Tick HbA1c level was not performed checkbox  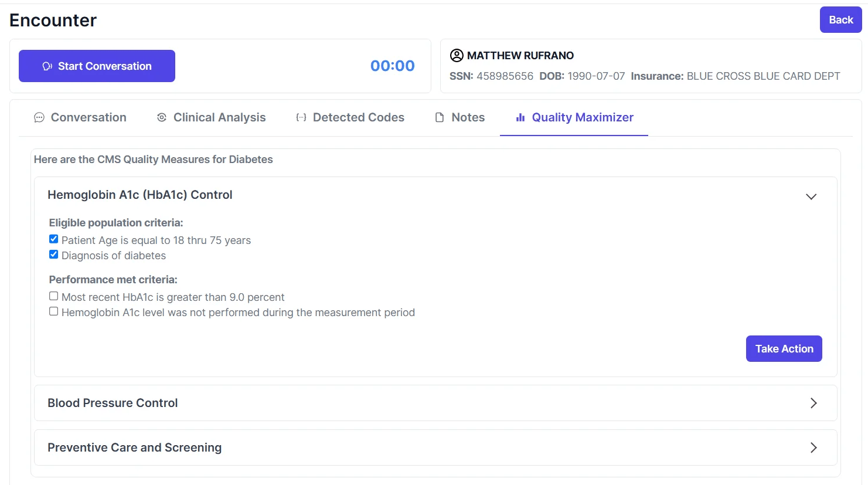click(x=54, y=311)
